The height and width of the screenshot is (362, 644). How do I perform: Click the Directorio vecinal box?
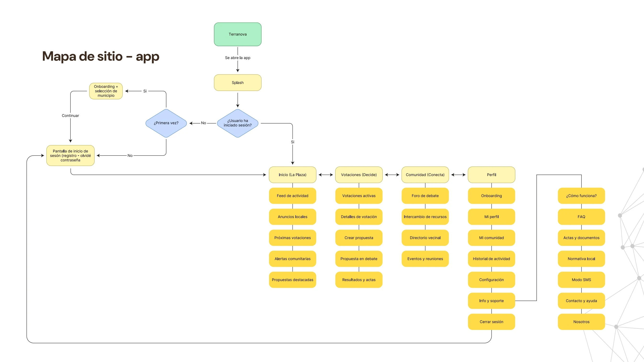pyautogui.click(x=425, y=238)
